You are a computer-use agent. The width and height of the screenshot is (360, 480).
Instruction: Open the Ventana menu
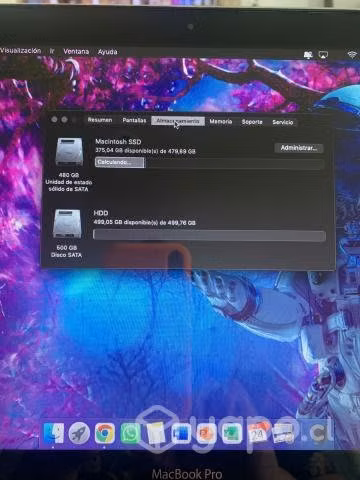[76, 51]
